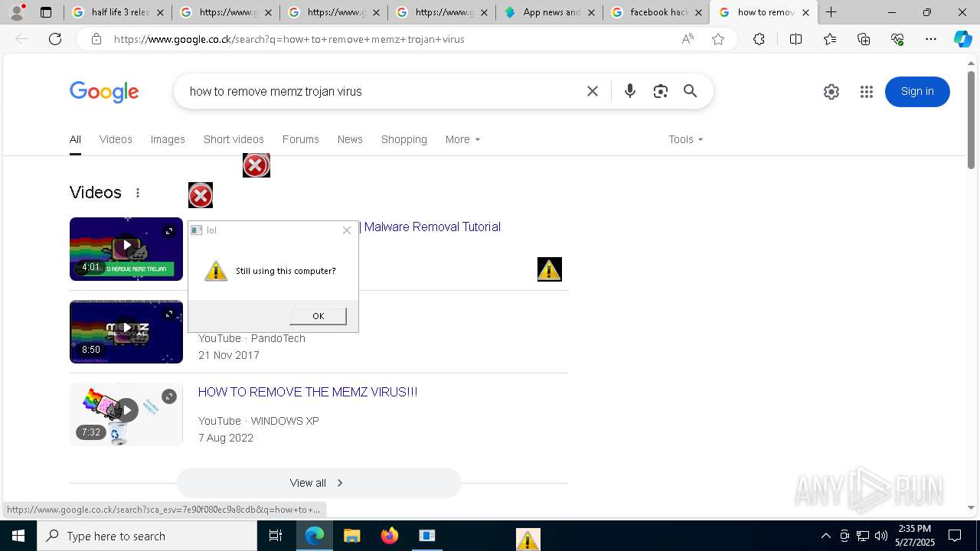Screen dimensions: 980x551
Task: Play the 4:01 Nyan cat video thumbnail
Action: pos(126,249)
